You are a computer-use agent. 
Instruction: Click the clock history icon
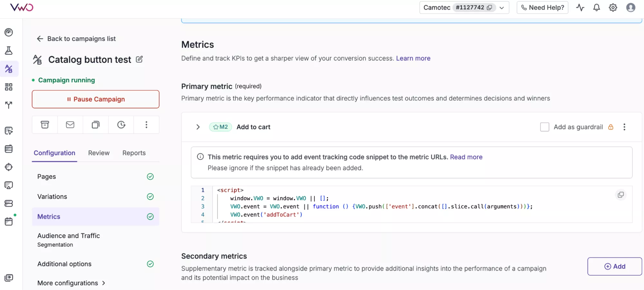[x=121, y=125]
